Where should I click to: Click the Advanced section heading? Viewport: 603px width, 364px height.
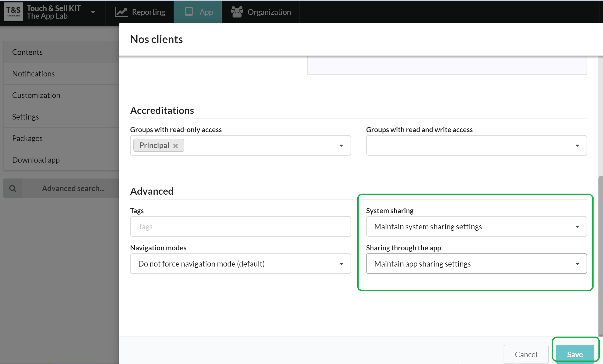pyautogui.click(x=152, y=191)
